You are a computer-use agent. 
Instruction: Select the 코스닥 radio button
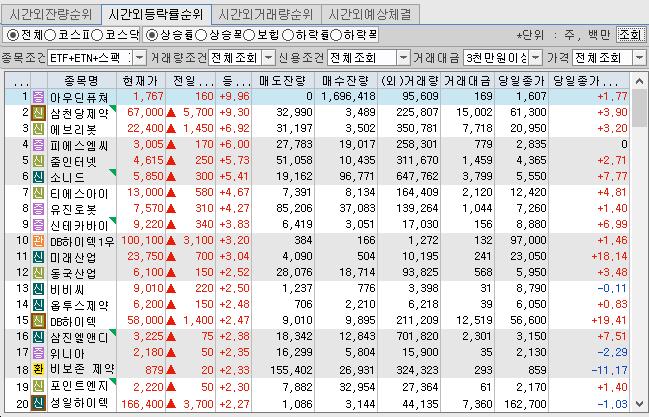pos(97,35)
